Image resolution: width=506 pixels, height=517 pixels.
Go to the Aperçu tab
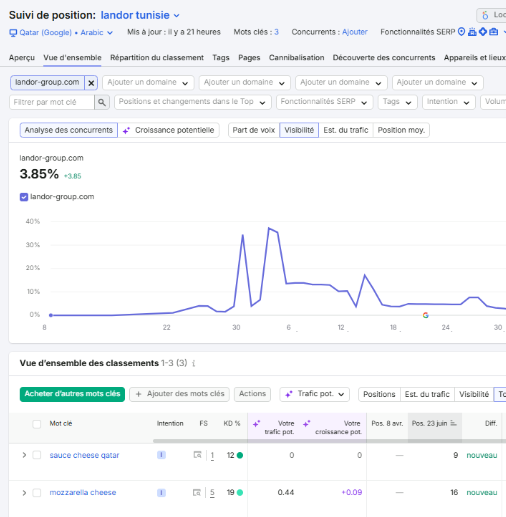[22, 58]
